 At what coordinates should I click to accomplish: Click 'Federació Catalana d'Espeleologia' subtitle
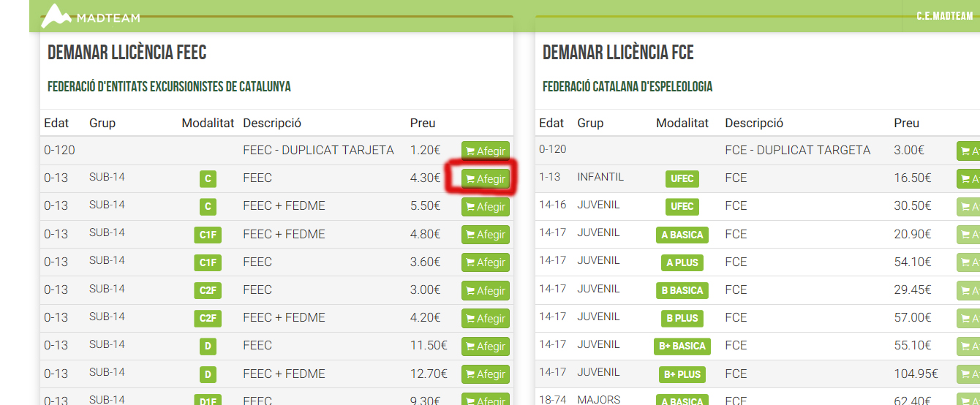627,87
